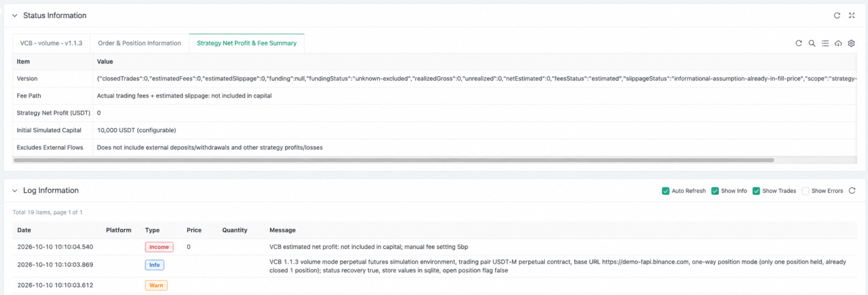Image resolution: width=868 pixels, height=295 pixels.
Task: Refresh the status table
Action: 799,43
